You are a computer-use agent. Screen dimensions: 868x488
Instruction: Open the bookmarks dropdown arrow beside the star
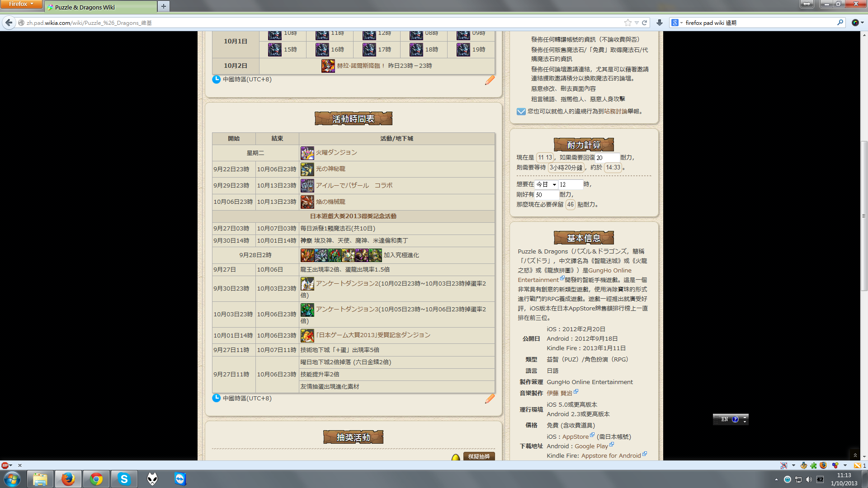(637, 23)
